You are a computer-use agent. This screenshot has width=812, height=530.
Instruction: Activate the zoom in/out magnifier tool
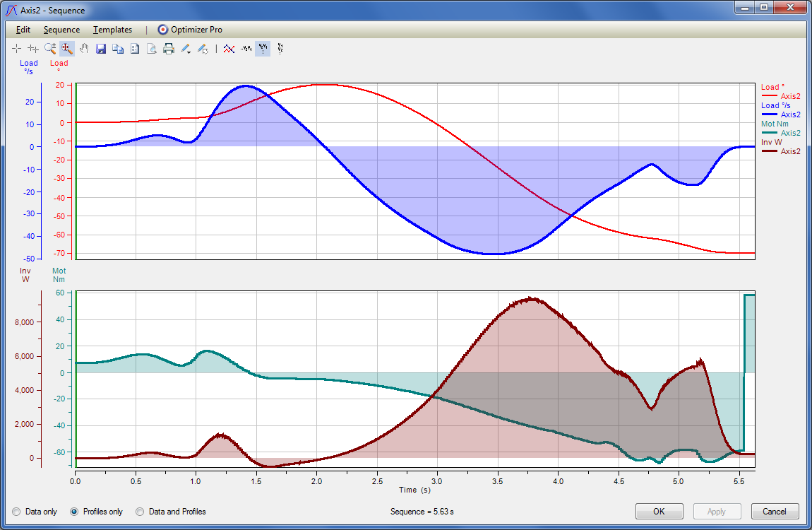point(50,49)
